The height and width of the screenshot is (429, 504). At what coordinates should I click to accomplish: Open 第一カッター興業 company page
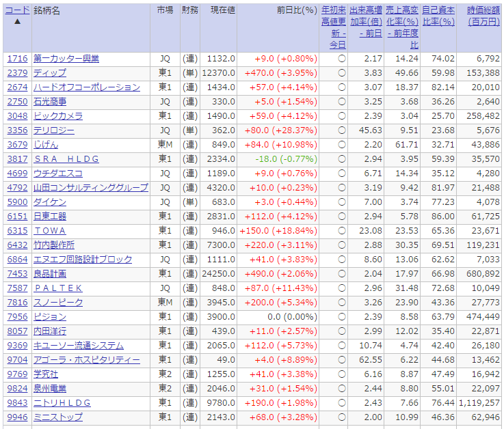click(x=66, y=59)
